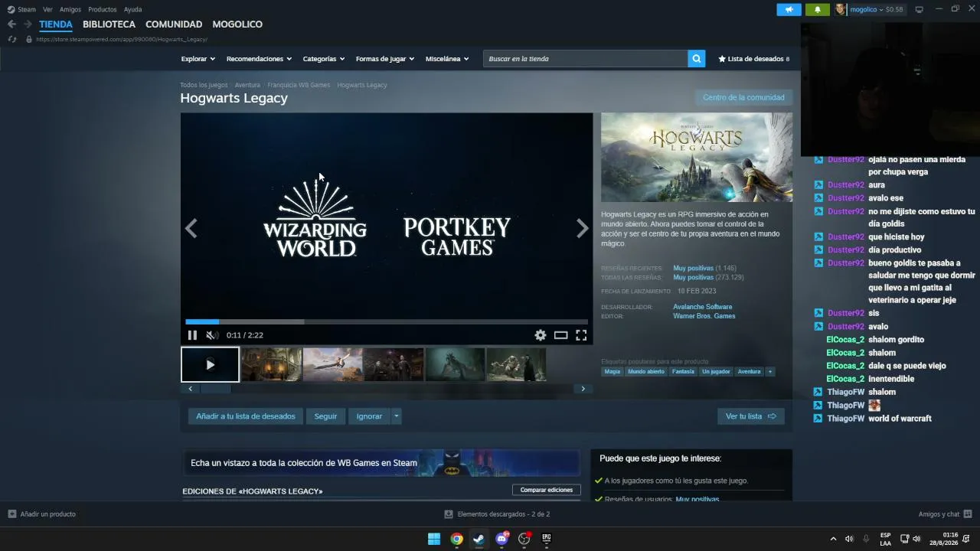Click the Seguir button

(x=325, y=416)
